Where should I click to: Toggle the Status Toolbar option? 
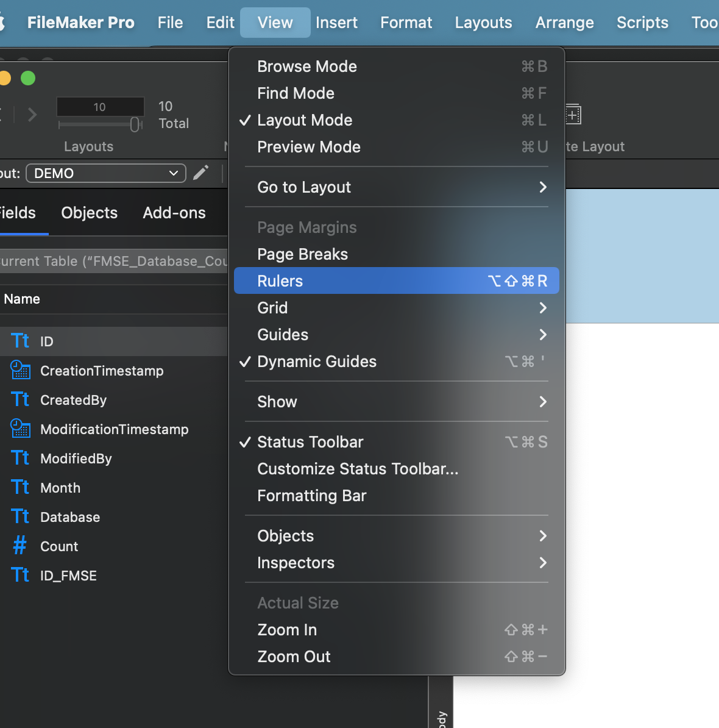tap(397, 442)
